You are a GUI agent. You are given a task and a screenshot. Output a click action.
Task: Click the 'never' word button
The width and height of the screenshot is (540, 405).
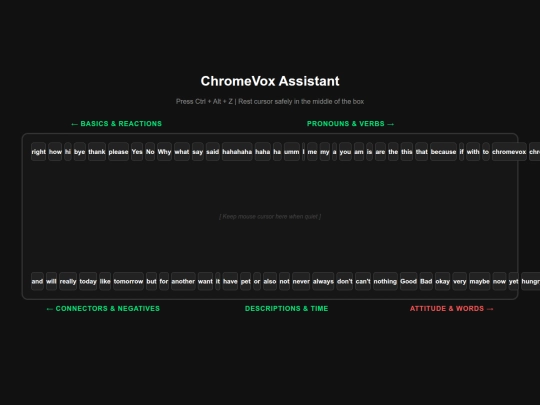[301, 281]
